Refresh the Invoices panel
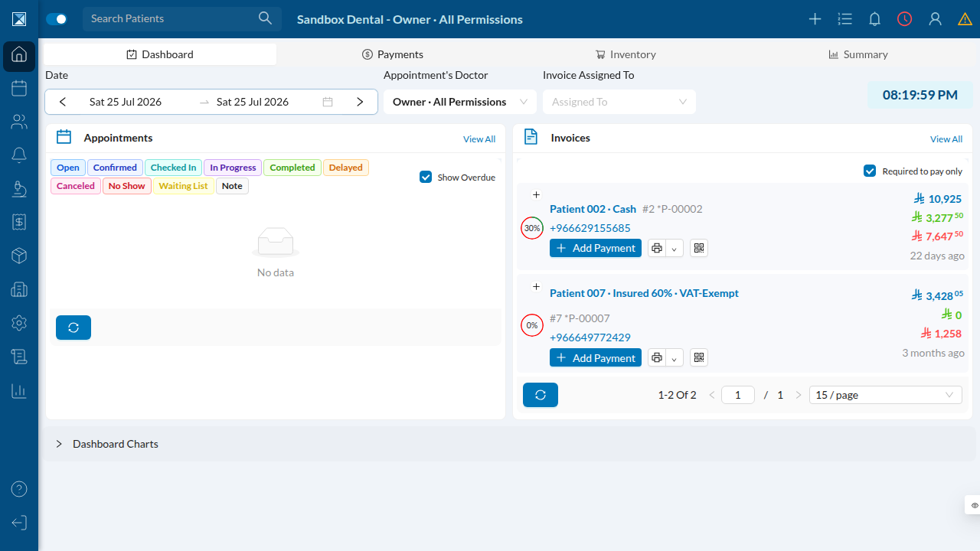 coord(541,395)
